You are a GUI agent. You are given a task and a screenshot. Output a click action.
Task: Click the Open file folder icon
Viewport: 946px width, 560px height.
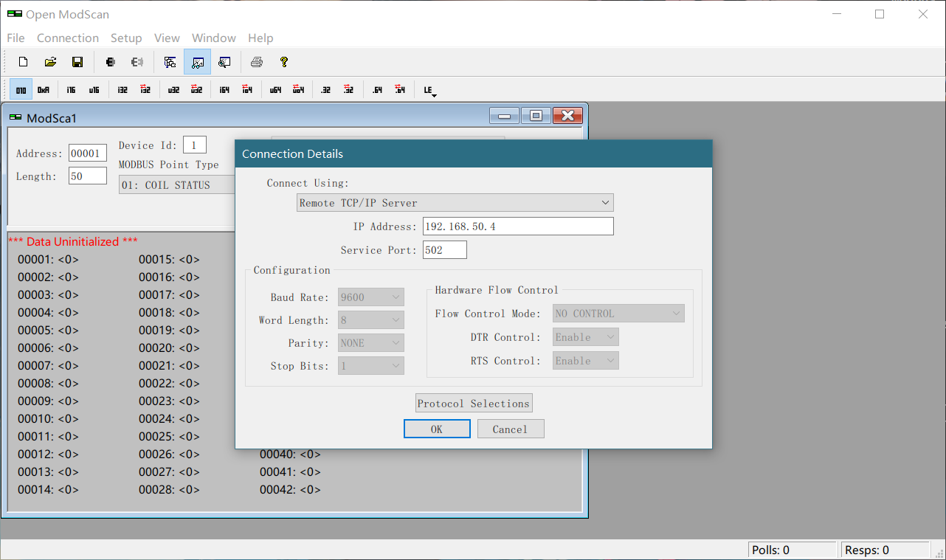click(50, 62)
